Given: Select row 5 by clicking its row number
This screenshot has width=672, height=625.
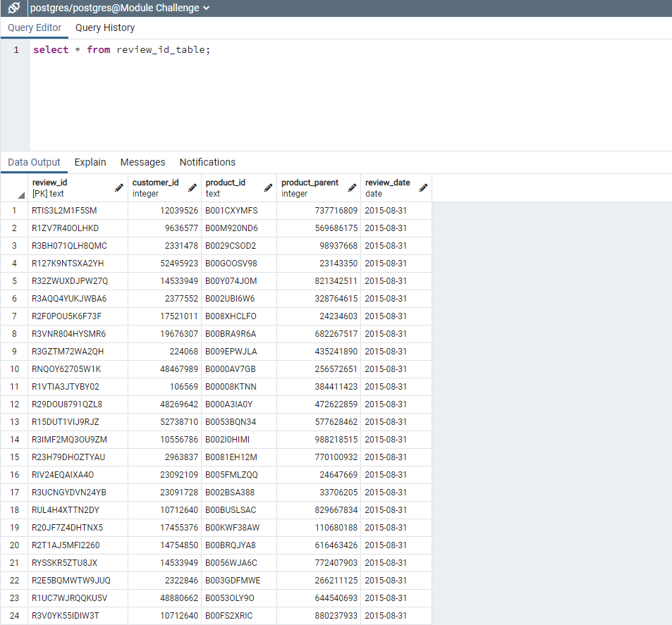Looking at the screenshot, I should [14, 280].
